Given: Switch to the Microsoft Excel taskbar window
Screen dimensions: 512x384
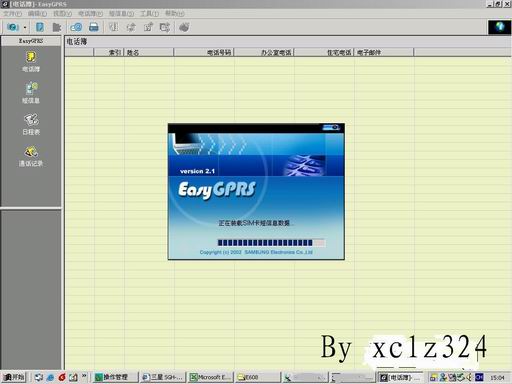Looking at the screenshot, I should click(x=210, y=377).
